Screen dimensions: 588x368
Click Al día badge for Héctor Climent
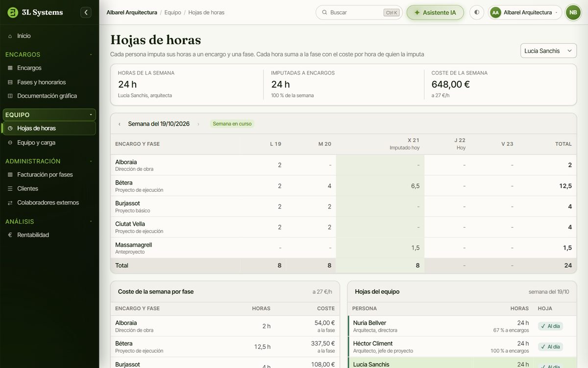(550, 347)
